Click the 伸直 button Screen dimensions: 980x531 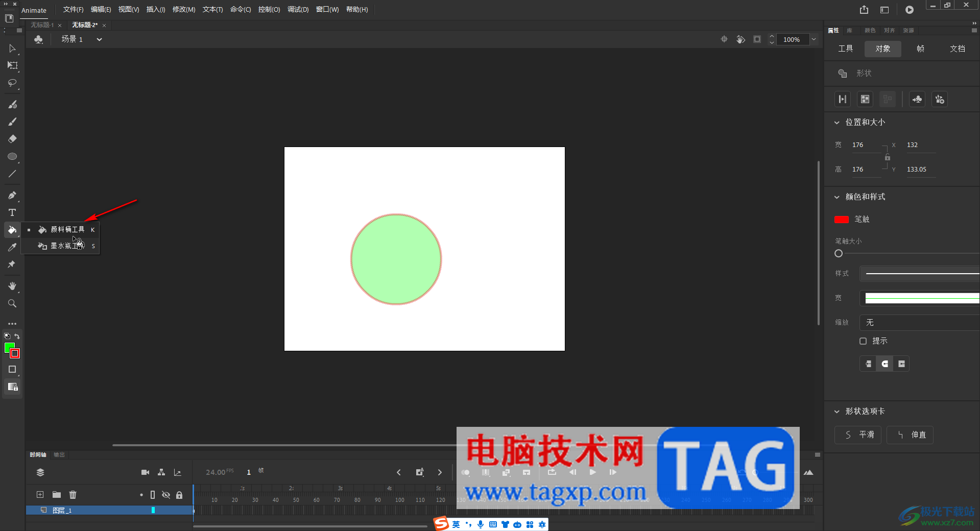(x=910, y=435)
